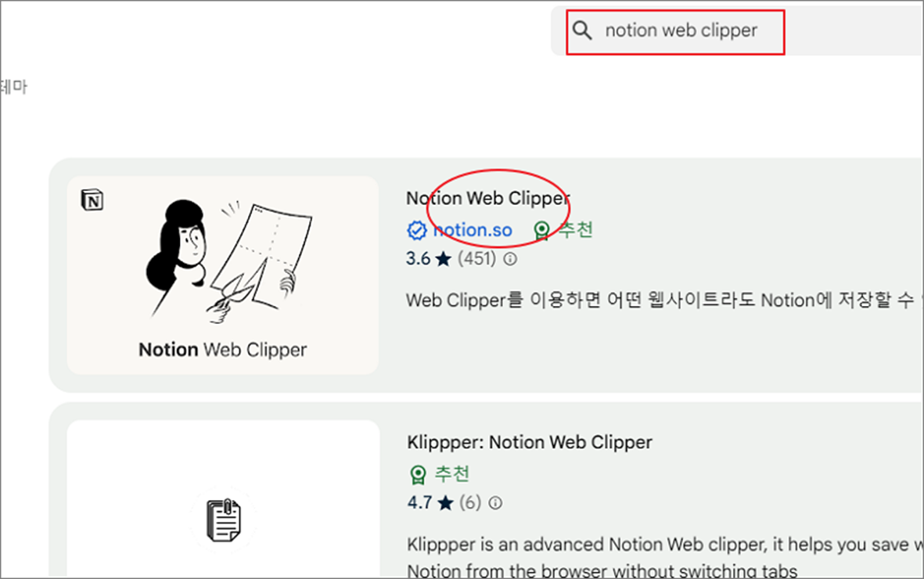Click the 추천 badge on Notion Web Clipper
The image size is (924, 579).
point(563,229)
